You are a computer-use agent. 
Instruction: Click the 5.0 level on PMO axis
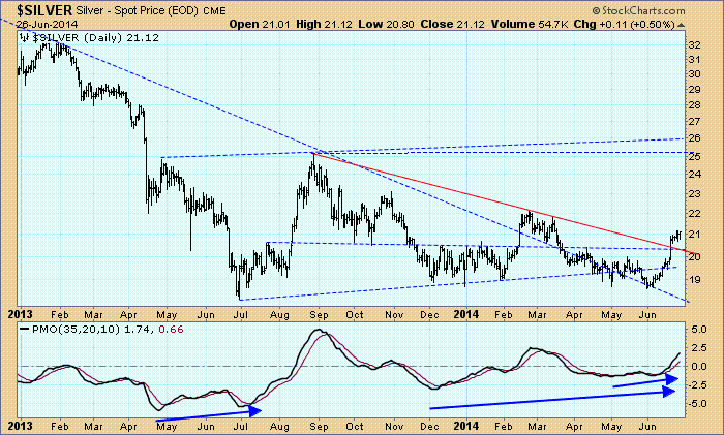pyautogui.click(x=697, y=329)
